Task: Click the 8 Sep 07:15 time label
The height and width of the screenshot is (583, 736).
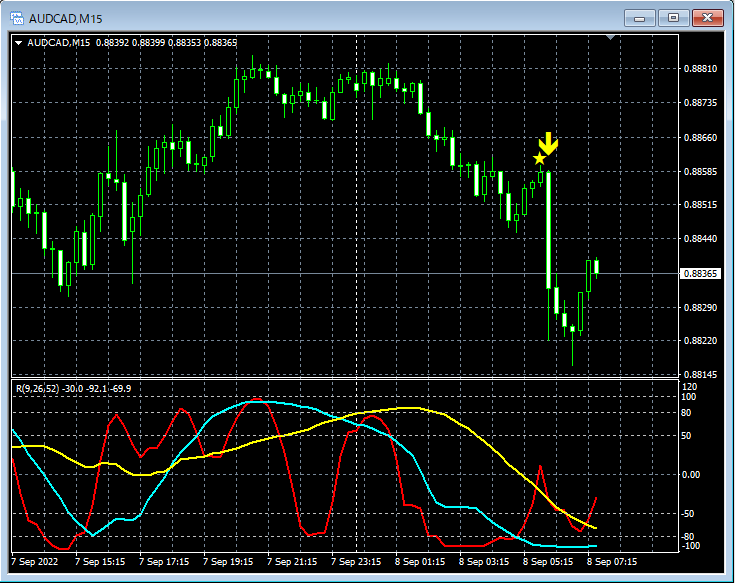Action: tap(612, 561)
